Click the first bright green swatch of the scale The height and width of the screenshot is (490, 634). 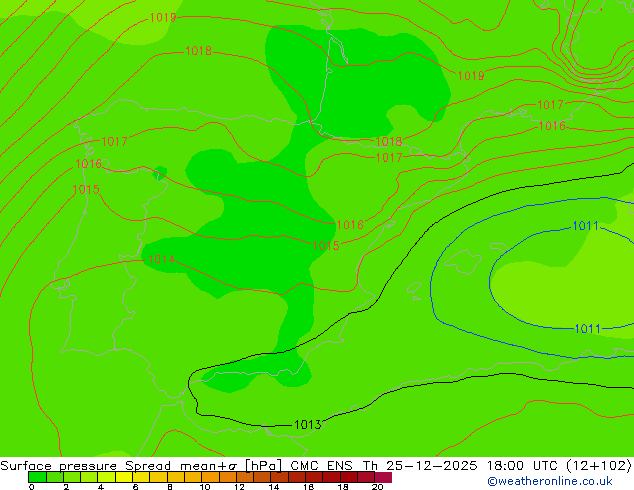[x=37, y=477]
